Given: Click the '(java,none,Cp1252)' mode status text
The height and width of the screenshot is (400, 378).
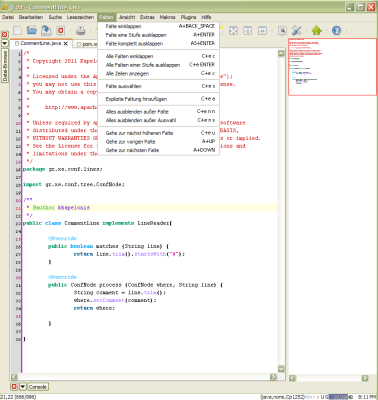Looking at the screenshot, I should (x=283, y=397).
